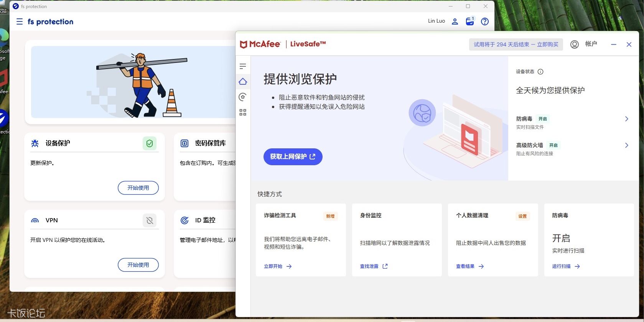The width and height of the screenshot is (644, 322).
Task: Click the 身份监控 card title
Action: (x=371, y=215)
